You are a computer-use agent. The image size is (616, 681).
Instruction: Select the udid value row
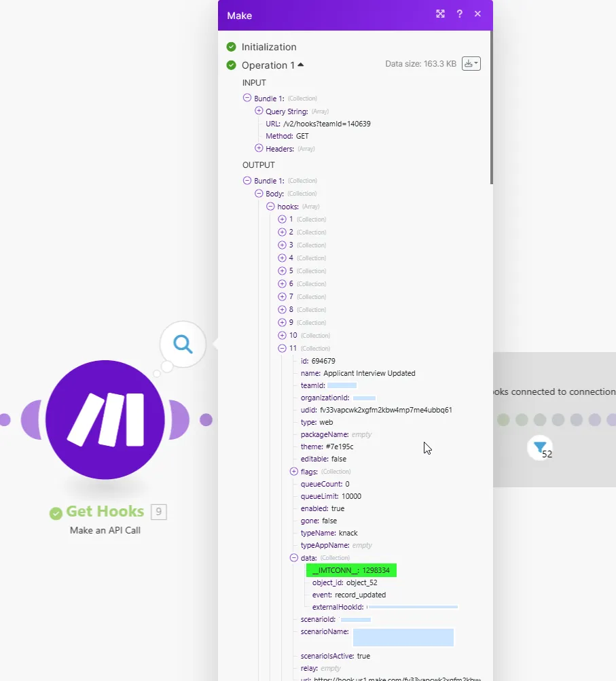click(376, 410)
